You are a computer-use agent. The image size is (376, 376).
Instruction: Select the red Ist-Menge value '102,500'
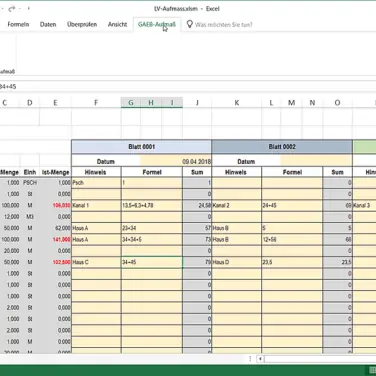pyautogui.click(x=55, y=262)
